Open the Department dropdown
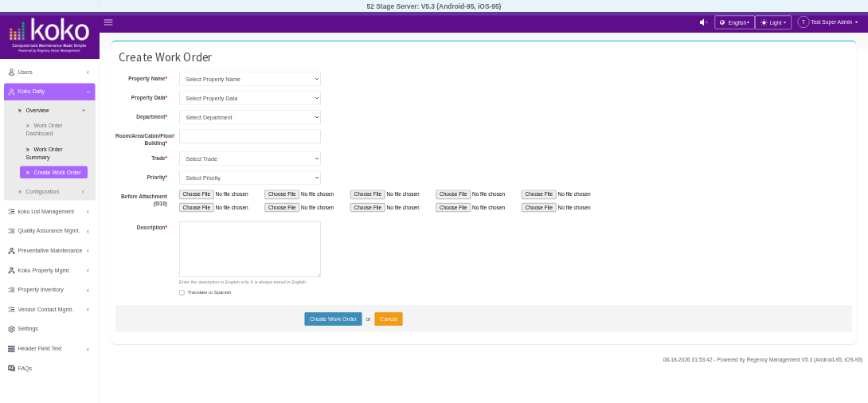Image resolution: width=868 pixels, height=403 pixels. click(x=250, y=117)
